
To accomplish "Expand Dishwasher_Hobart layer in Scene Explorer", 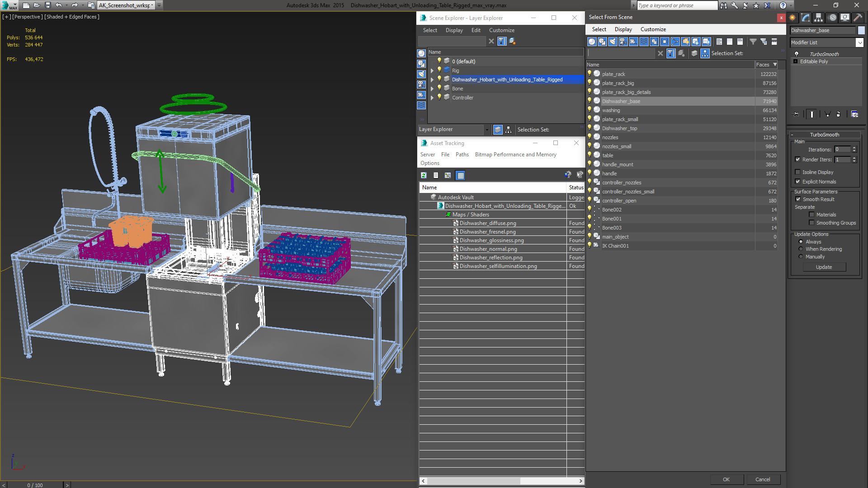I will 432,80.
